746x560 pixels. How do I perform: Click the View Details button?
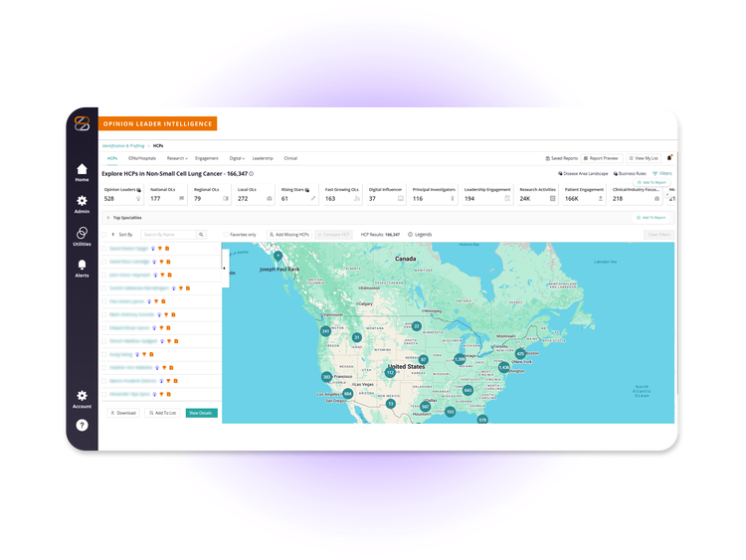[x=201, y=413]
